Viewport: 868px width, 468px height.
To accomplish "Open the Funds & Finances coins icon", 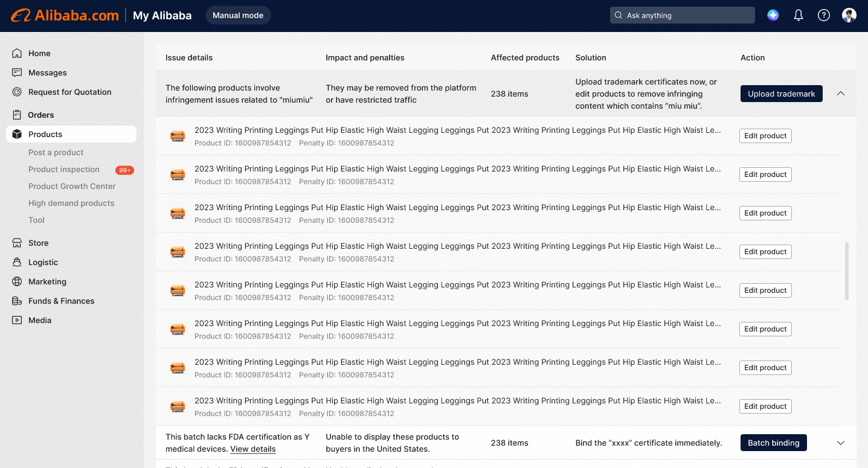I will [x=17, y=301].
